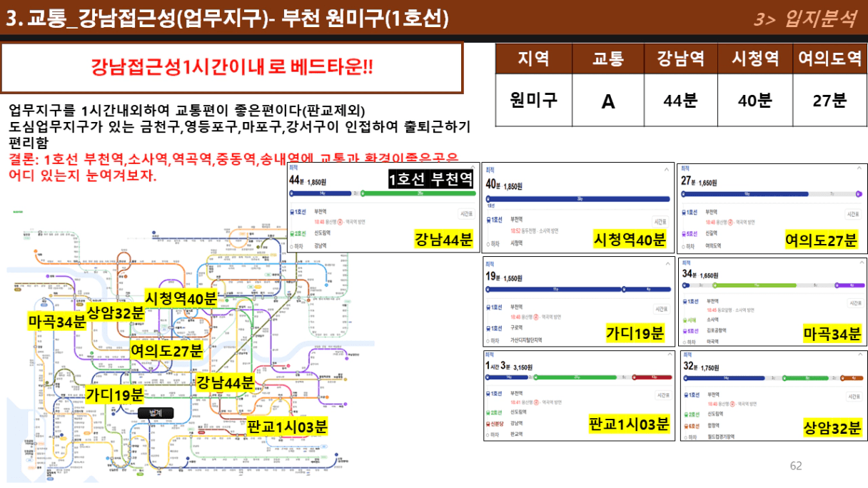Click the slide title '3. 교통_강남접근성(업무지구)- 부천 원미구(1호선)'
Viewport: 868px width, 488px height.
[x=227, y=19]
